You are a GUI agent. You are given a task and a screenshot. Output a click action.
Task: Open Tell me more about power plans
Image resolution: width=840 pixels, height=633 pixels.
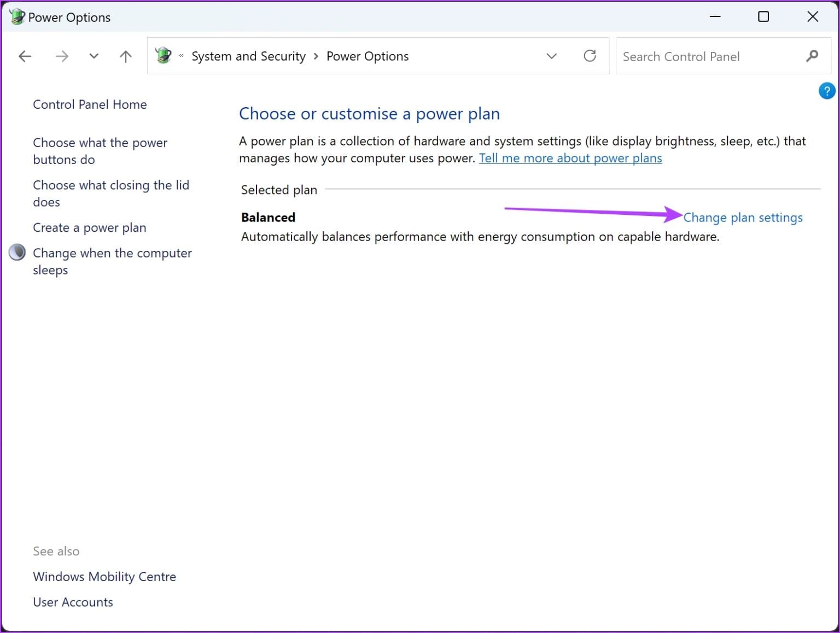coord(570,158)
